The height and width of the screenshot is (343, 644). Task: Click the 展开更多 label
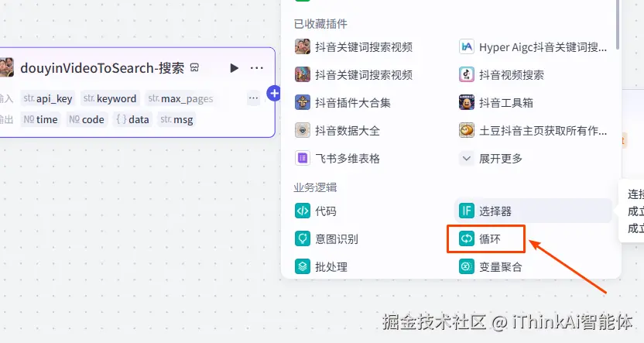[501, 159]
